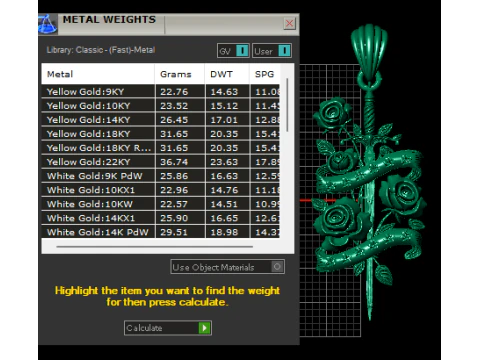Image resolution: width=480 pixels, height=360 pixels.
Task: Click the 23.63 DWT value
Action: pyautogui.click(x=224, y=162)
